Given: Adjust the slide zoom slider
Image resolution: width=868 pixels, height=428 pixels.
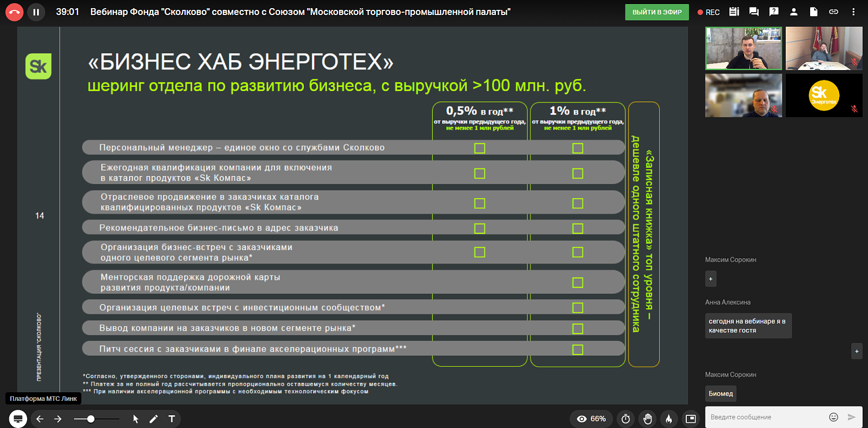Looking at the screenshot, I should (97, 419).
